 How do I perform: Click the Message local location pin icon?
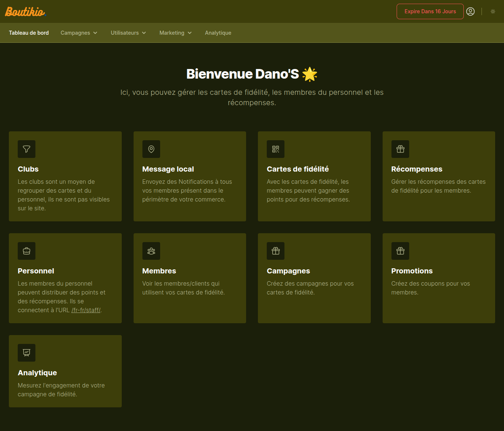[151, 149]
